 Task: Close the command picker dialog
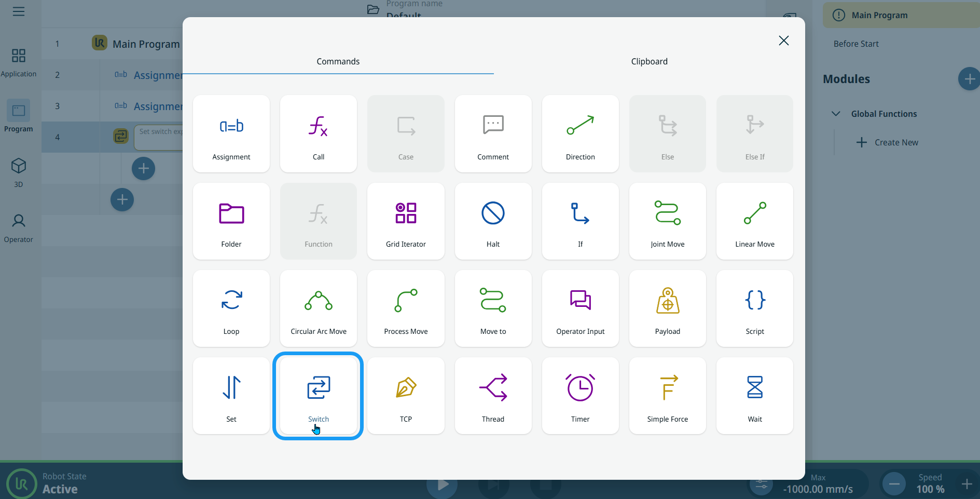point(783,41)
